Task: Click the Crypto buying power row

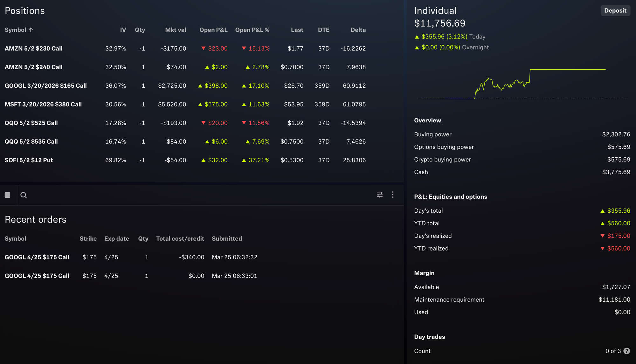Action: [x=522, y=160]
